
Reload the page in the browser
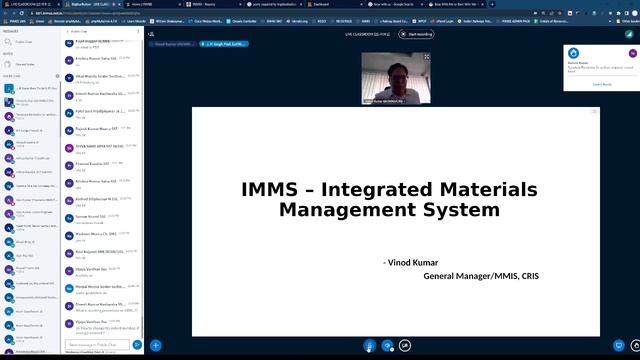(22, 13)
